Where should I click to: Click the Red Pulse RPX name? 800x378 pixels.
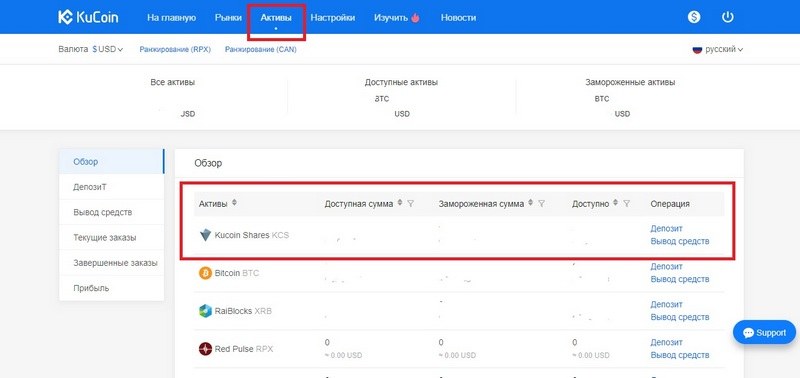(244, 349)
